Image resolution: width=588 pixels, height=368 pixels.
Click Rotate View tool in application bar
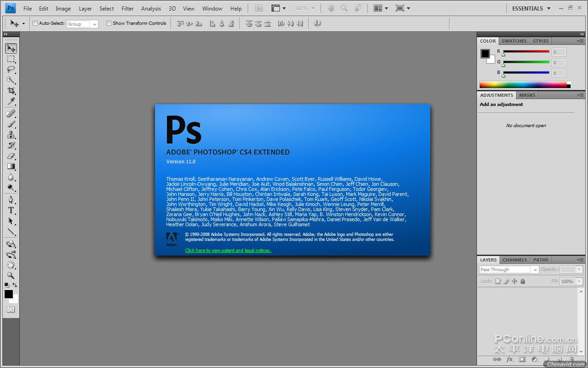[358, 8]
